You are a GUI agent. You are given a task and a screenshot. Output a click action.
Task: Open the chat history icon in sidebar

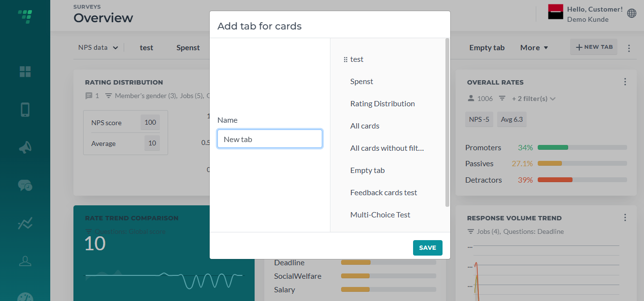point(25,185)
